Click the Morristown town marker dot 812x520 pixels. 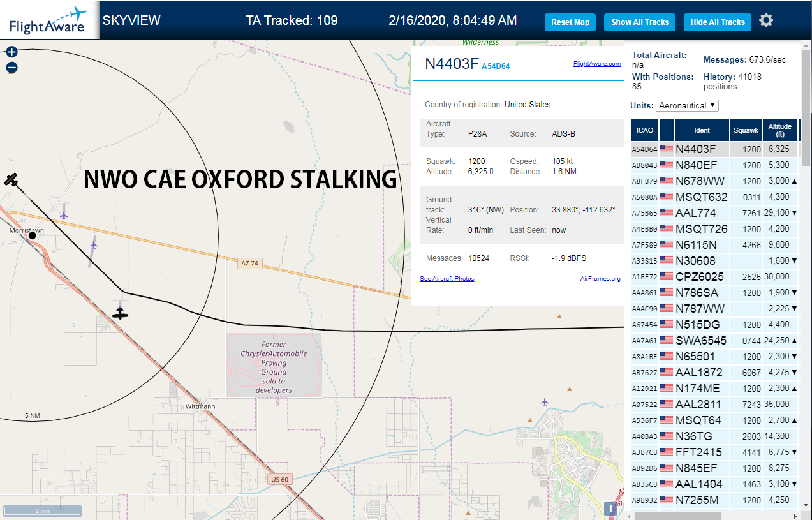33,235
